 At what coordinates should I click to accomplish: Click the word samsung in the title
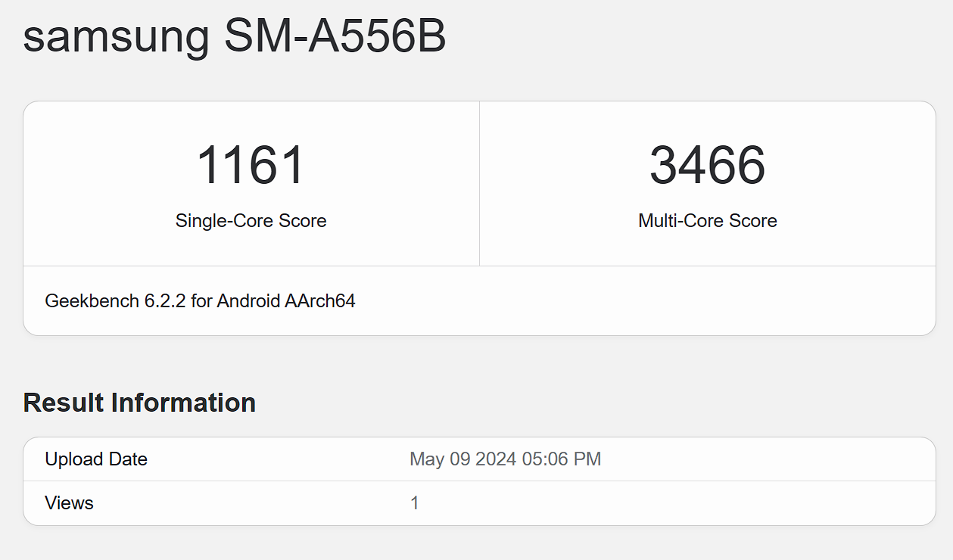click(x=116, y=38)
